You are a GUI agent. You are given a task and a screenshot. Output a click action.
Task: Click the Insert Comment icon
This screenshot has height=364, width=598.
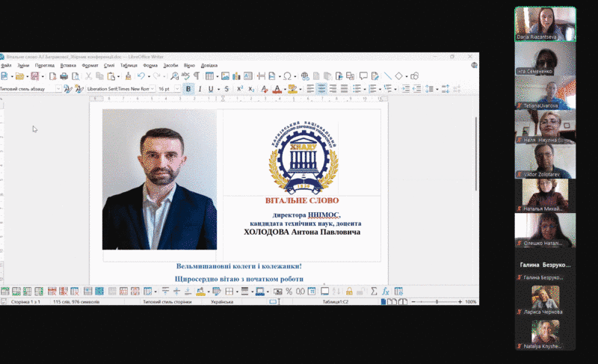pos(363,76)
